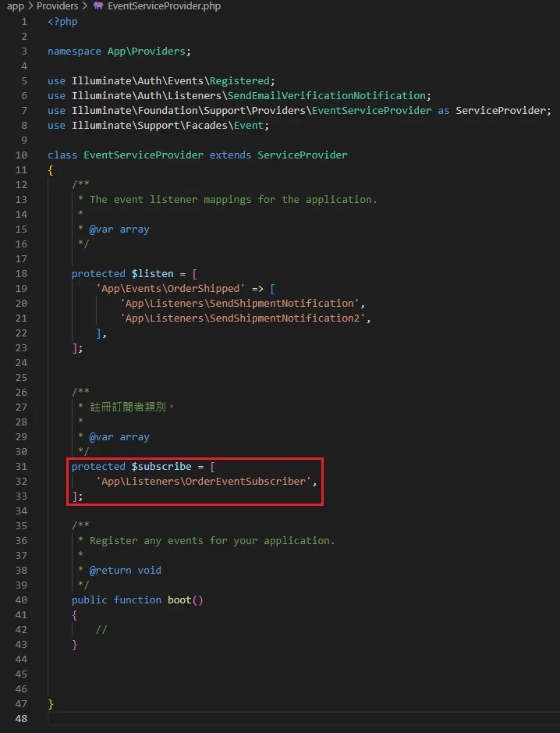Click string 'App\Listeners\OrderEventSubscriber'
The width and height of the screenshot is (560, 733).
[x=204, y=481]
